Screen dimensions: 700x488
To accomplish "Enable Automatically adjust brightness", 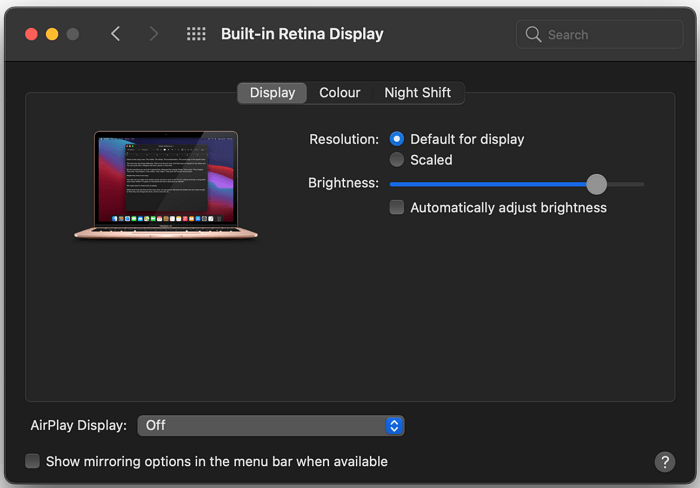I will coord(397,208).
